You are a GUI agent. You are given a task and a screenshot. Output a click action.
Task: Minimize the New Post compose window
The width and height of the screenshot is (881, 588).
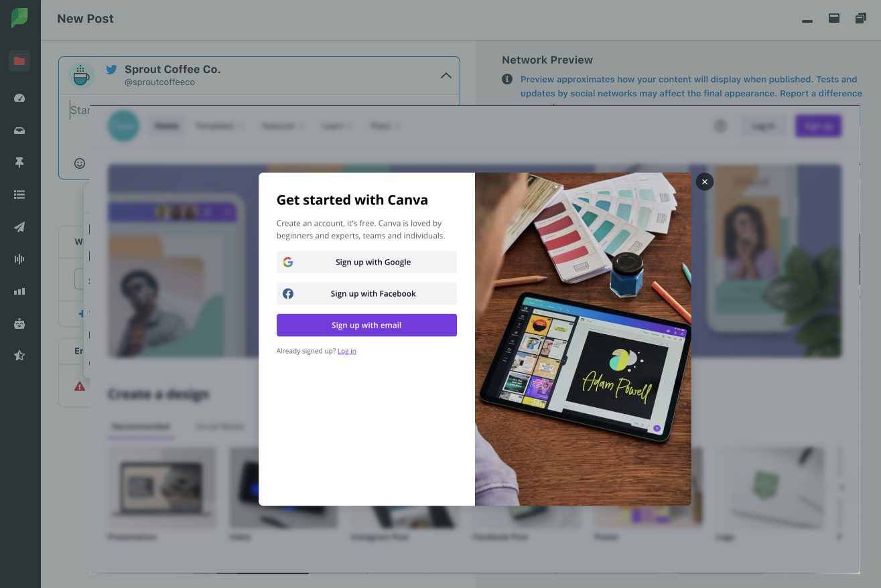point(807,21)
